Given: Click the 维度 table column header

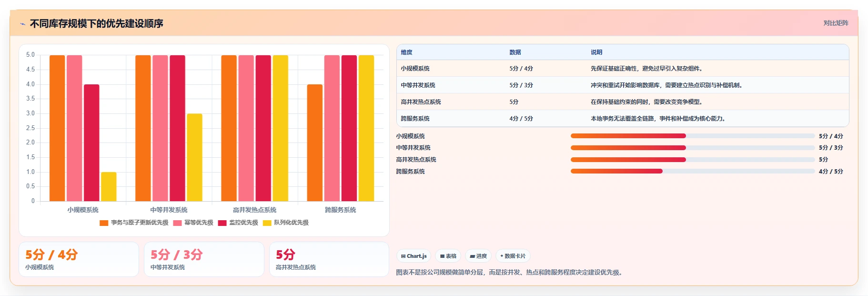Looking at the screenshot, I should click(406, 52).
